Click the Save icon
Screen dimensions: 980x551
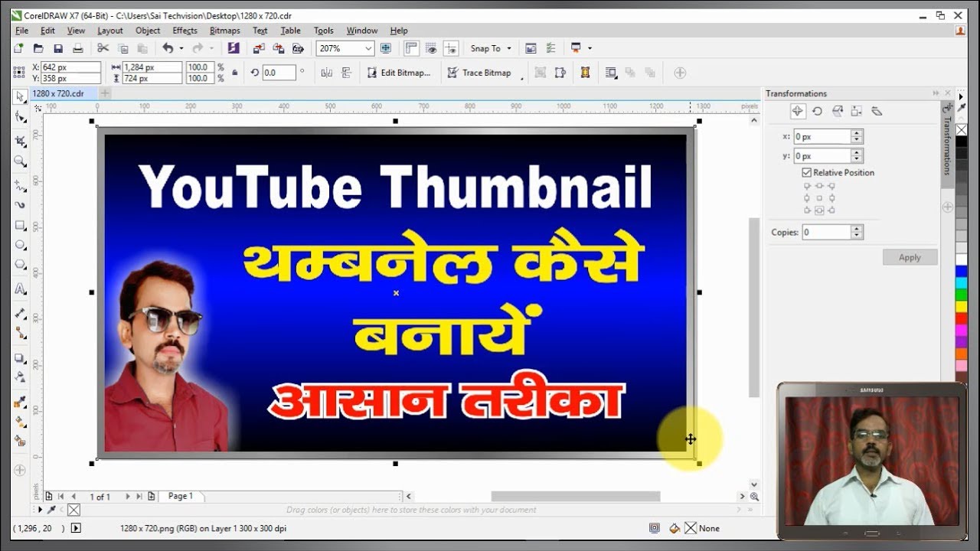(57, 48)
